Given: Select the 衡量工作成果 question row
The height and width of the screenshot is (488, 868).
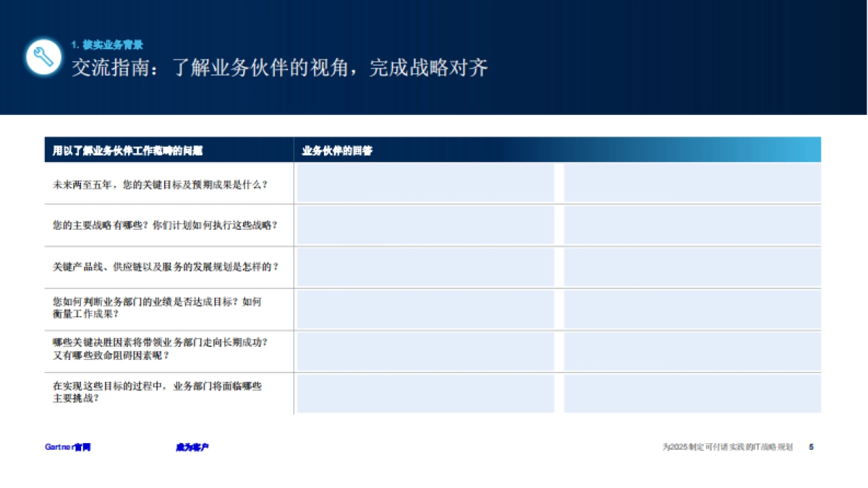Looking at the screenshot, I should click(x=159, y=307).
